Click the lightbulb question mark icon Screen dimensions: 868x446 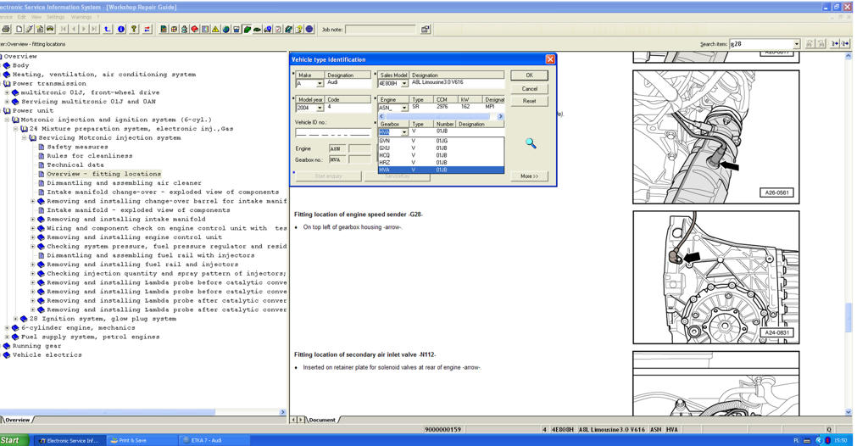coord(299,29)
